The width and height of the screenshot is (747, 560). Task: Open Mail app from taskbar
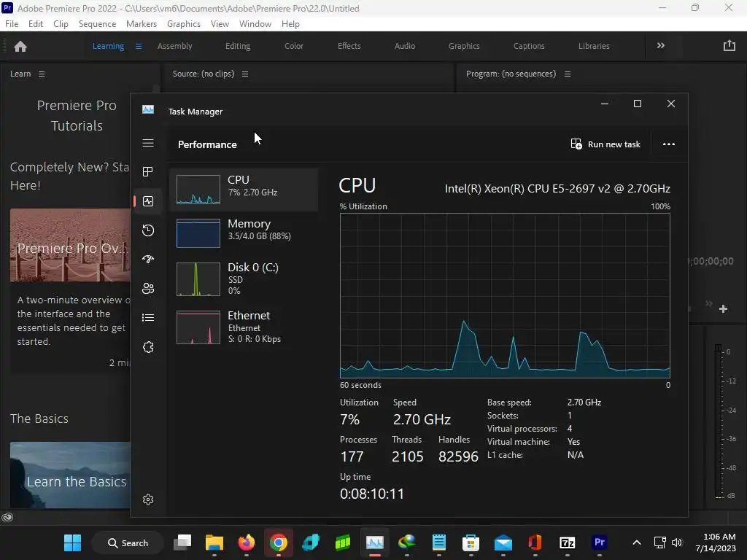tap(503, 542)
